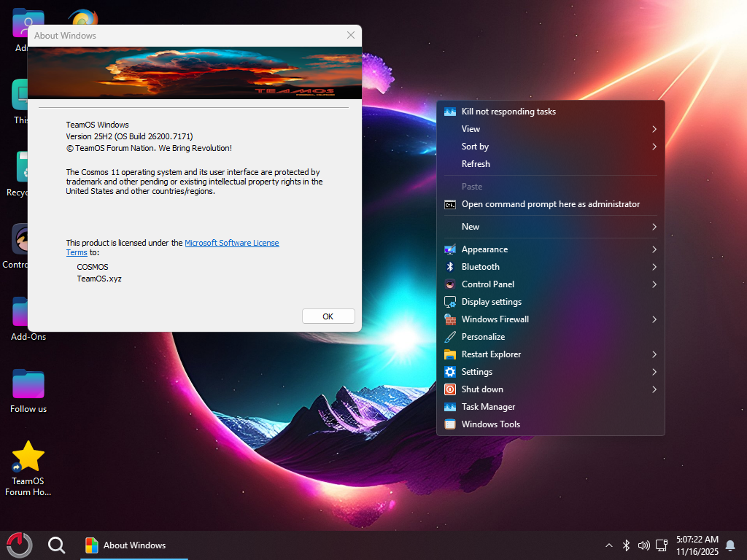
Task: Click the taskbar clock and date
Action: (697, 545)
